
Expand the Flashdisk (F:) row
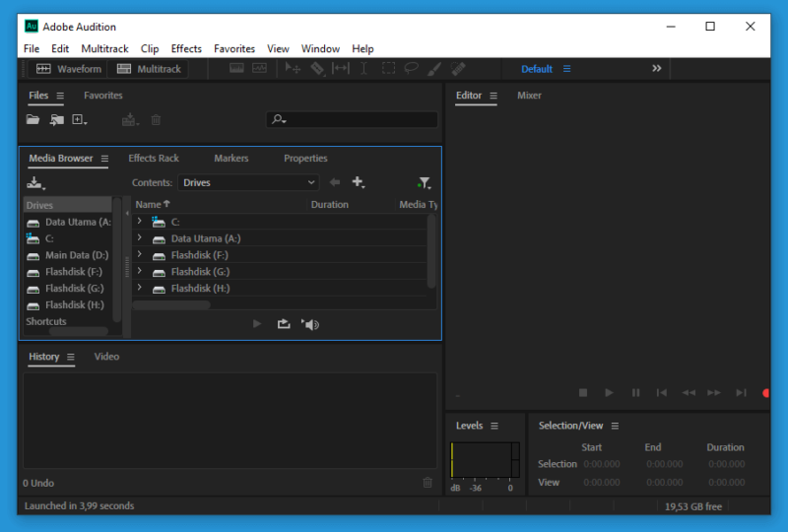point(140,254)
